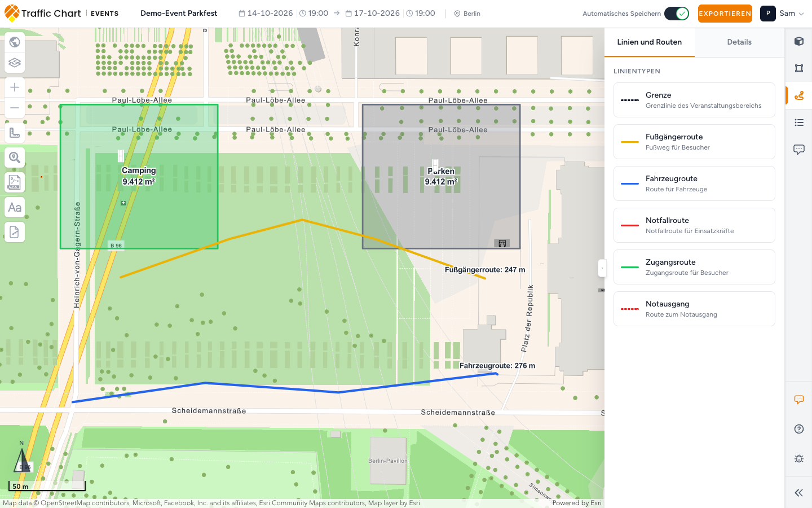Choose the Zugangsroute line type
The height and width of the screenshot is (508, 812).
694,267
